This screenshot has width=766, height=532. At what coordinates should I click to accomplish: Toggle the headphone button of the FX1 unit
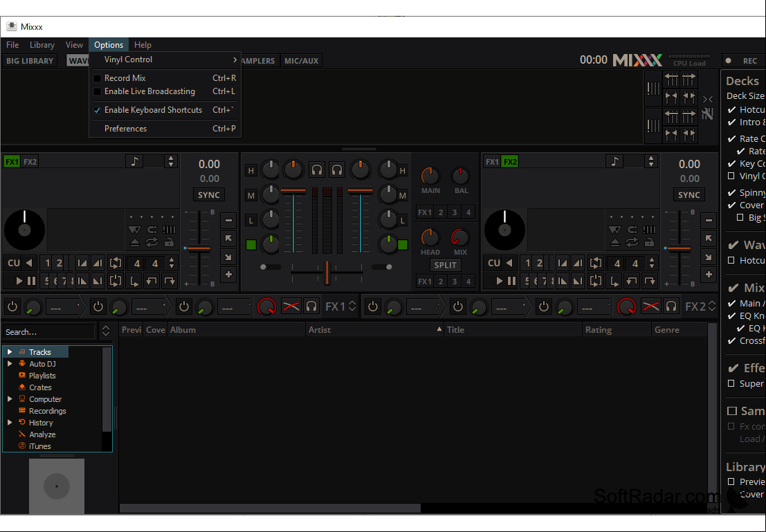point(311,306)
